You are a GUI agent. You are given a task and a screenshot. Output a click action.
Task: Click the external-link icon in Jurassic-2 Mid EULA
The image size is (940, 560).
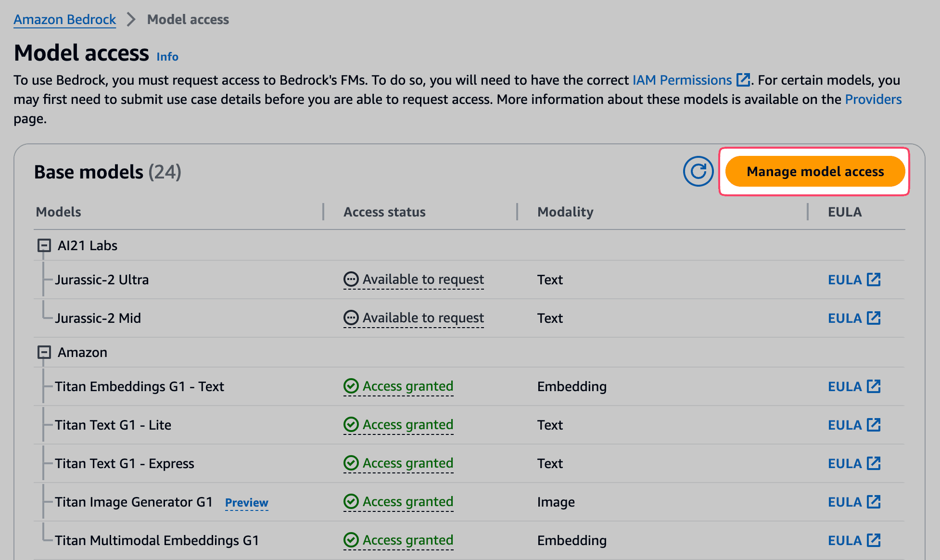(874, 318)
